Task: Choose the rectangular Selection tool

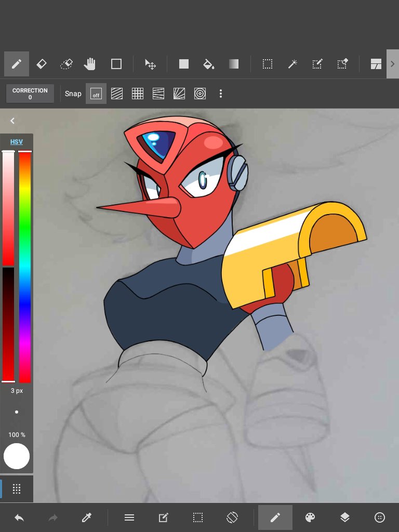Action: [x=268, y=64]
